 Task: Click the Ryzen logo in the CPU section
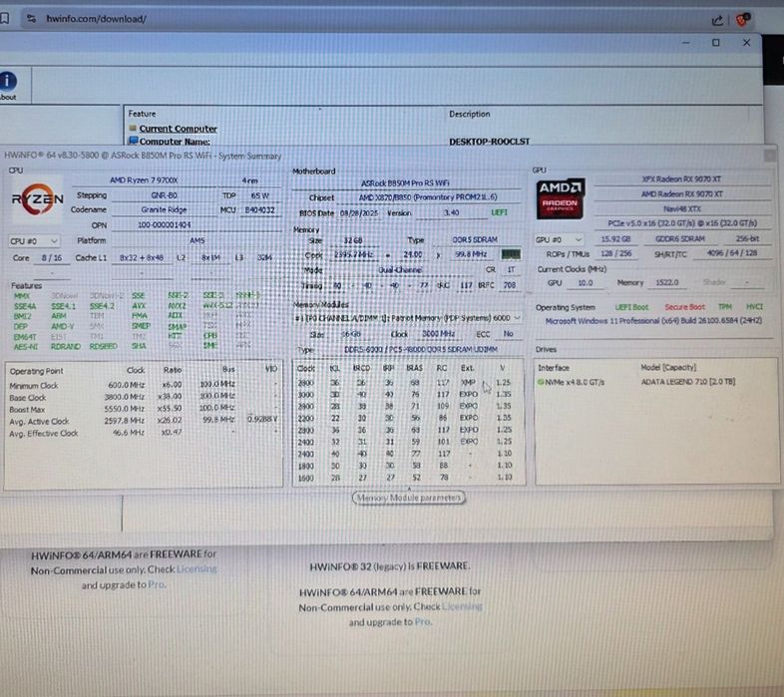(x=38, y=200)
